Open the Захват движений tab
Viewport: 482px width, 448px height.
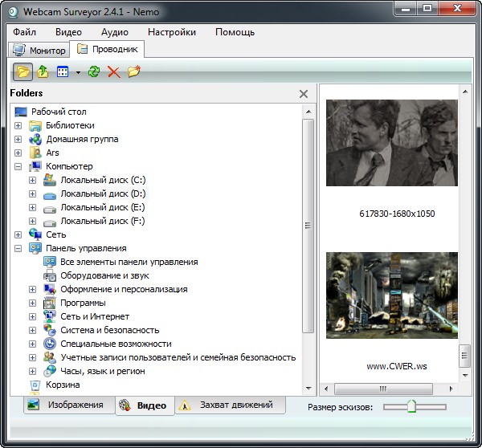[x=230, y=405]
